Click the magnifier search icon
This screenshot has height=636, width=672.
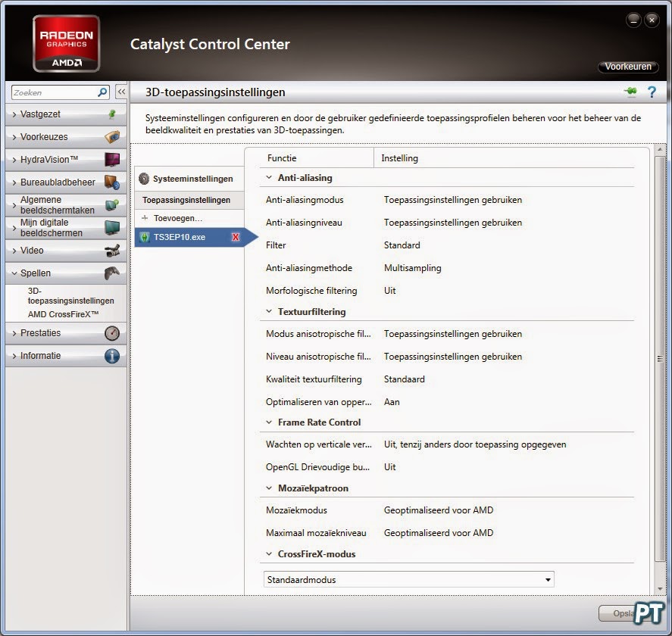(x=102, y=92)
